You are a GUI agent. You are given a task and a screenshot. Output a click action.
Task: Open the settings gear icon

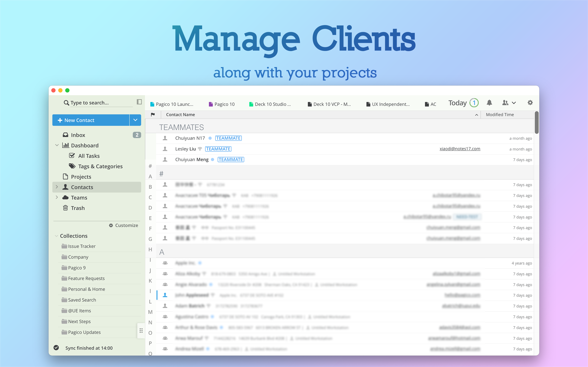[530, 103]
